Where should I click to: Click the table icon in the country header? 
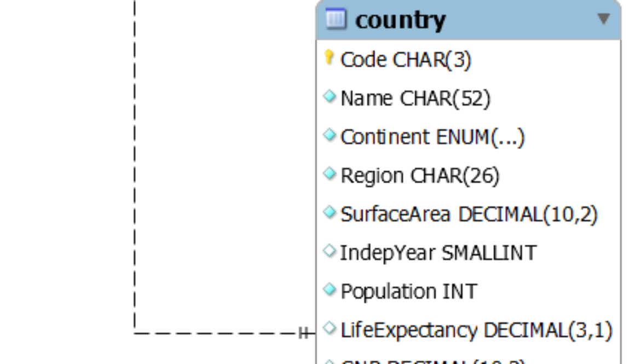coord(336,19)
